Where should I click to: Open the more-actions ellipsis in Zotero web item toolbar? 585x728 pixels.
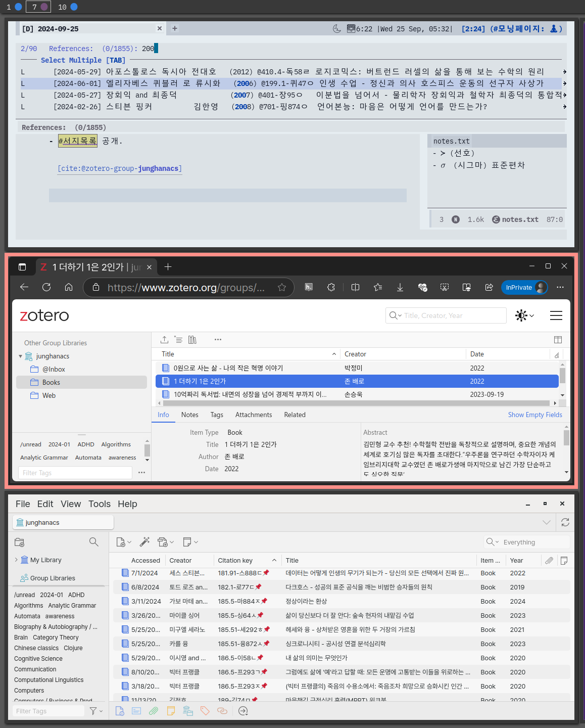point(218,340)
